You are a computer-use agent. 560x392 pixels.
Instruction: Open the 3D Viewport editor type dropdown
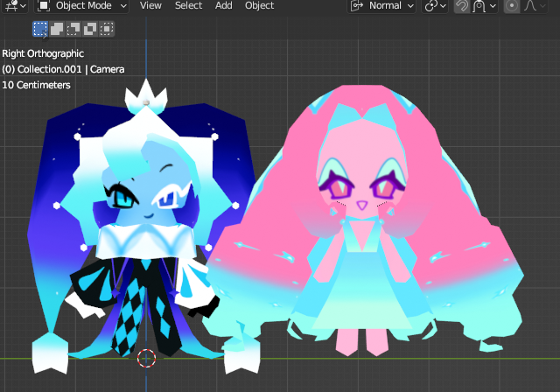click(15, 6)
